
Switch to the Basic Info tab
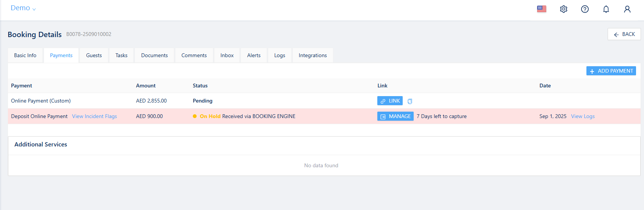pos(25,55)
